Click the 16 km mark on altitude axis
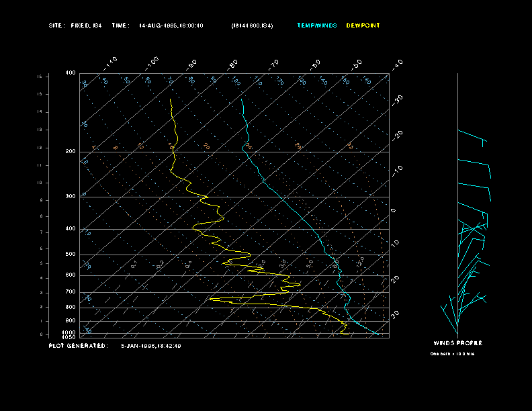Screen dimensions: 532x411 [40, 77]
